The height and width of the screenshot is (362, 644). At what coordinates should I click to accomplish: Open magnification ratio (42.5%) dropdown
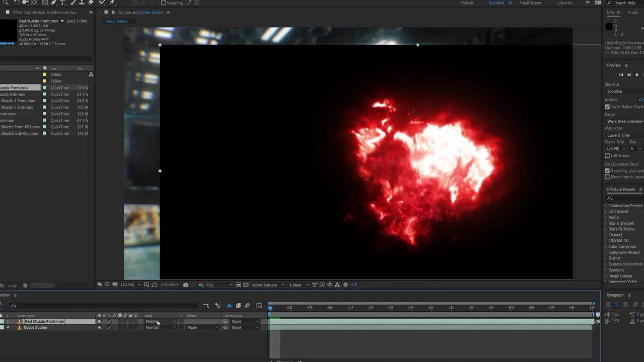pos(131,285)
